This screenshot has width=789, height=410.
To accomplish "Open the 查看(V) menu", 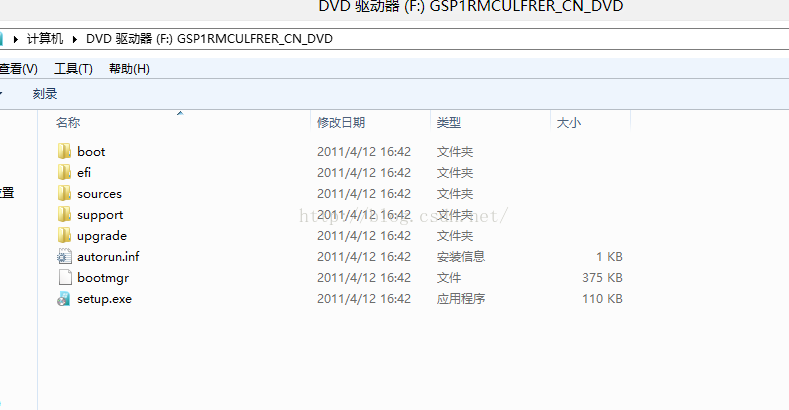I will coord(19,69).
